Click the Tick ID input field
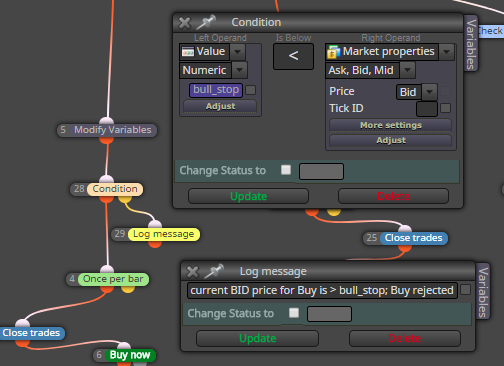The image size is (504, 366). [x=427, y=109]
